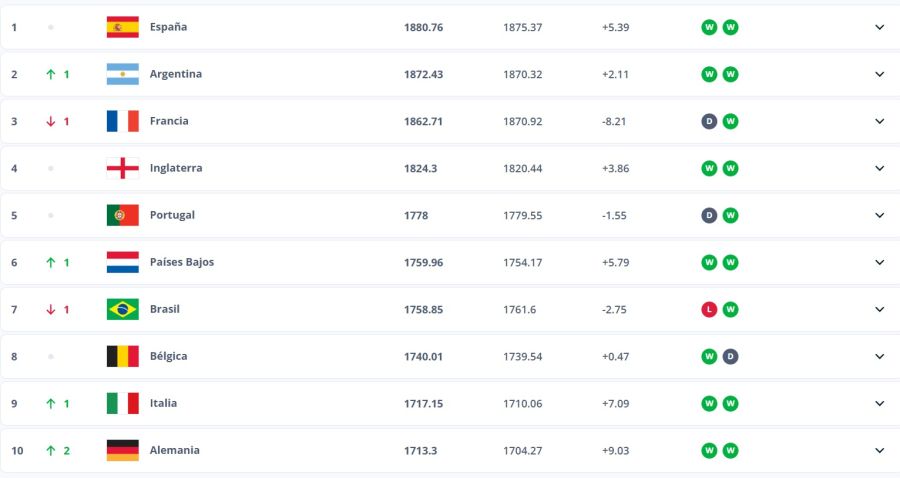Click the Argentina flag icon
The width and height of the screenshot is (900, 478).
[122, 74]
